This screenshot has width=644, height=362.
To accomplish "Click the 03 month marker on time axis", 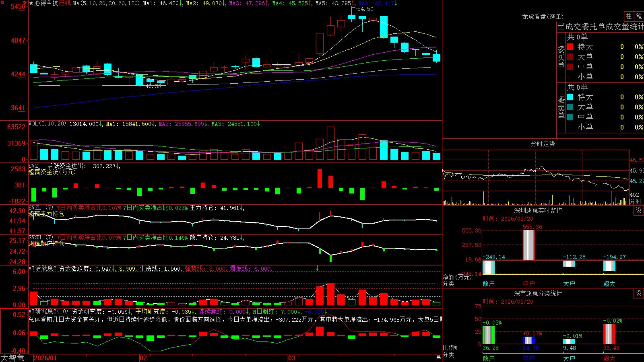I will pos(292,358).
